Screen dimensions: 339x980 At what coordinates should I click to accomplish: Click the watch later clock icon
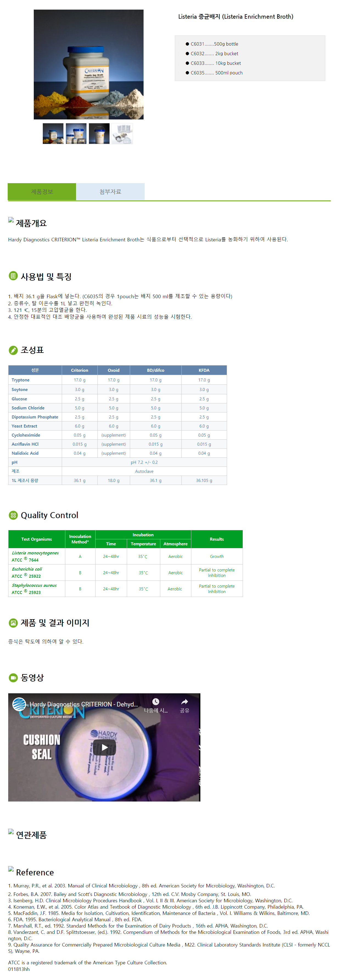point(156,702)
